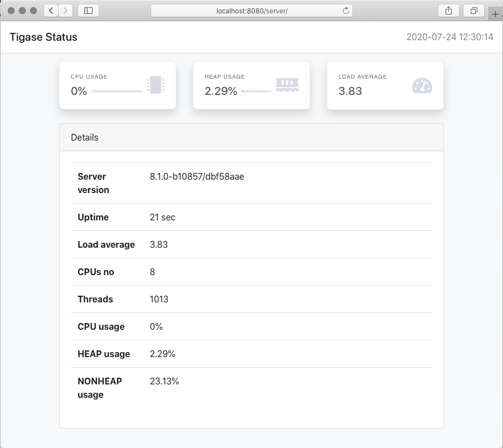The height and width of the screenshot is (448, 503).
Task: Click the Heap usage progress bar
Action: pos(257,91)
